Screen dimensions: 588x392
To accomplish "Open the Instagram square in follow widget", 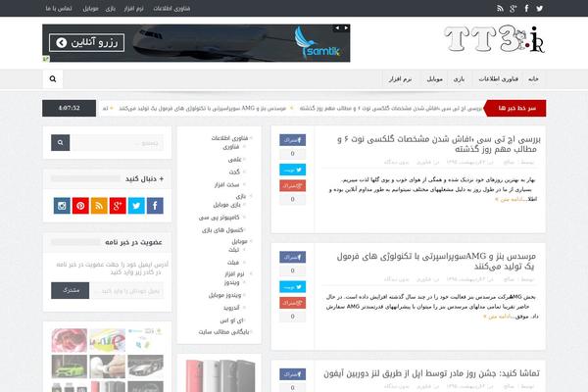I will pos(62,206).
